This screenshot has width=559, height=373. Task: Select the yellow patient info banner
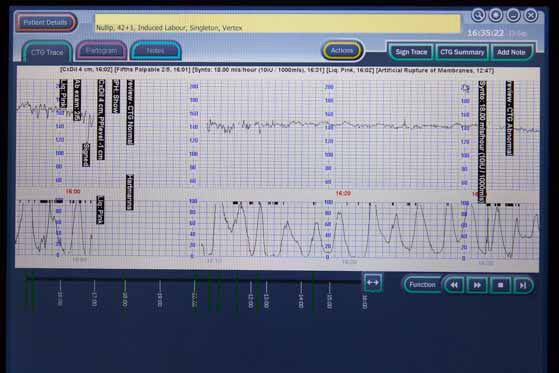277,24
